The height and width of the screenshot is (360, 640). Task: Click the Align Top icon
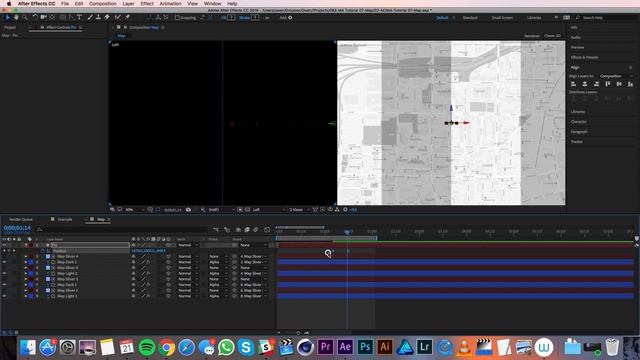coord(608,84)
